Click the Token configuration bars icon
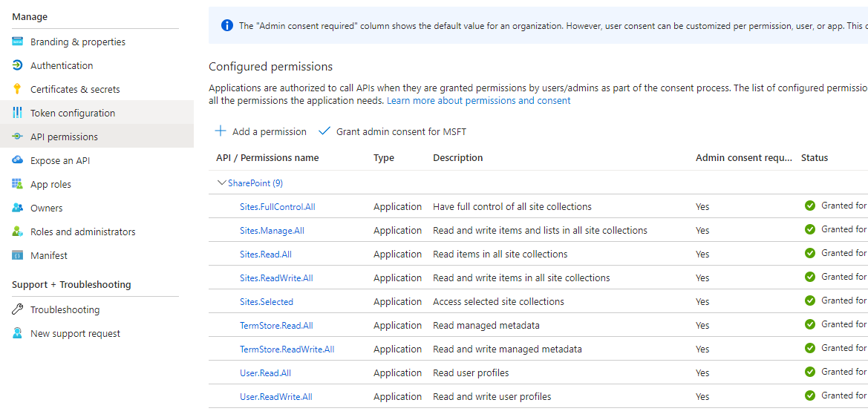The width and height of the screenshot is (868, 417). pos(17,113)
